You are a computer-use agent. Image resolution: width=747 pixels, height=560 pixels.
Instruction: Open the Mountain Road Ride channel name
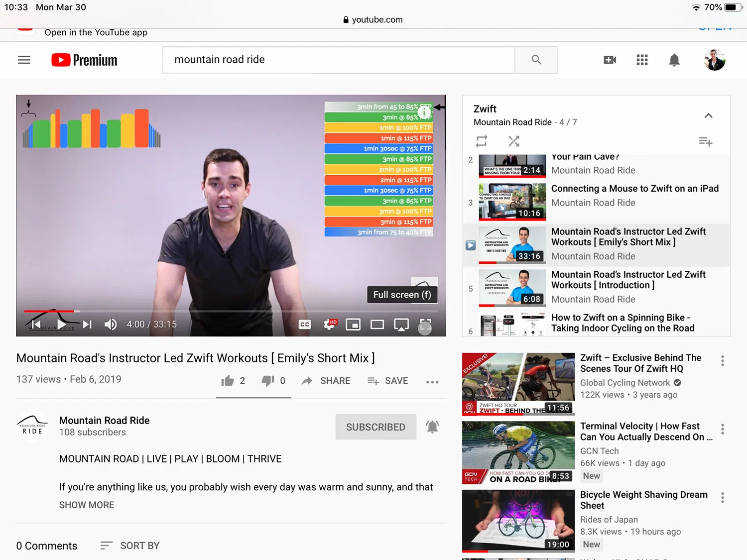click(105, 421)
